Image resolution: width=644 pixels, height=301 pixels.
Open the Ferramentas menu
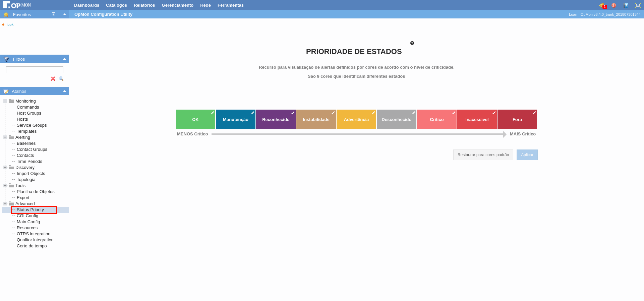[x=230, y=5]
